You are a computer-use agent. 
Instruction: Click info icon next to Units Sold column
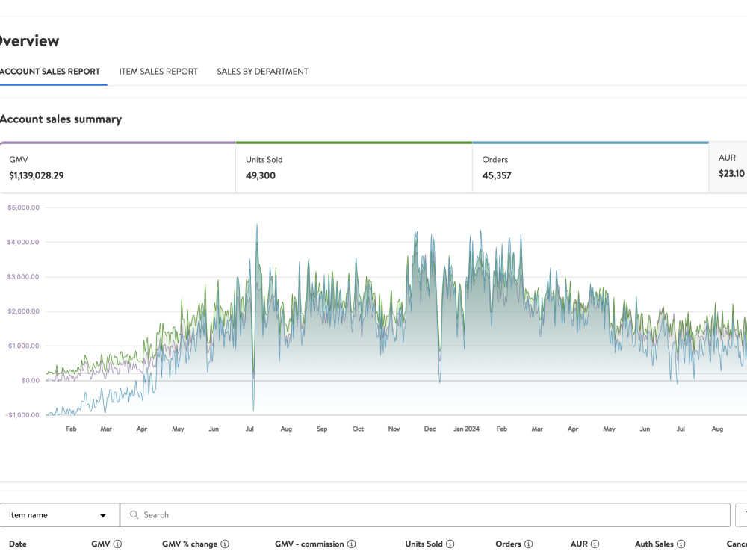[x=450, y=544]
